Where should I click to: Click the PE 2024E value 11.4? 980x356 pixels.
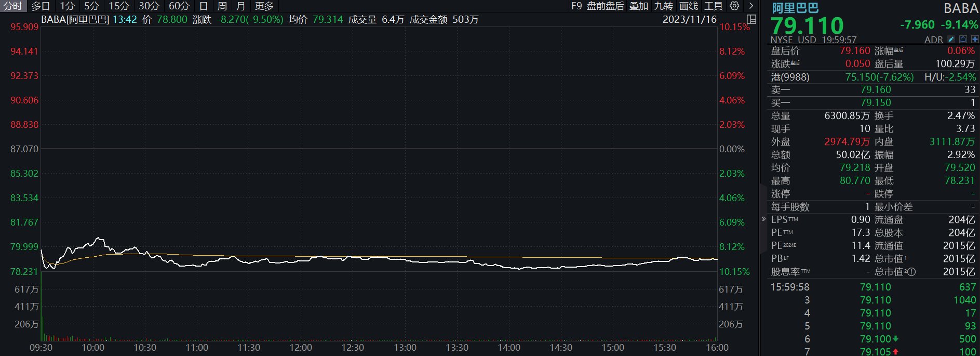click(x=861, y=246)
